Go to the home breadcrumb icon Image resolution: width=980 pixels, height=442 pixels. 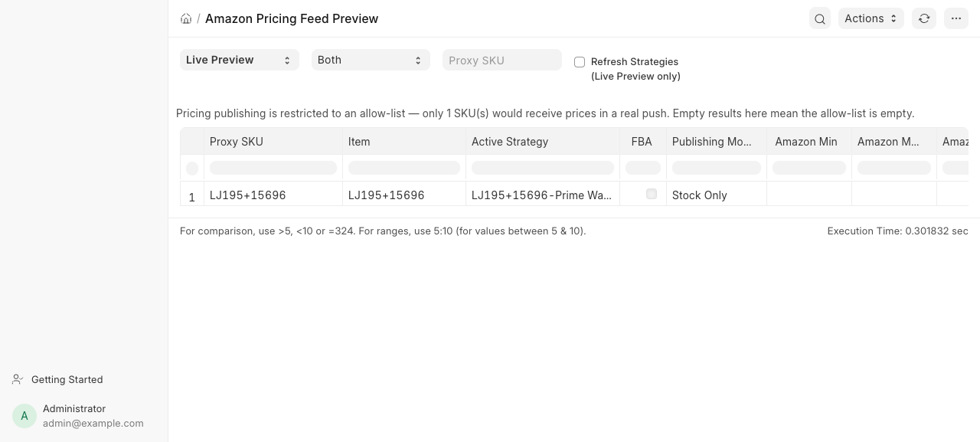(x=186, y=18)
